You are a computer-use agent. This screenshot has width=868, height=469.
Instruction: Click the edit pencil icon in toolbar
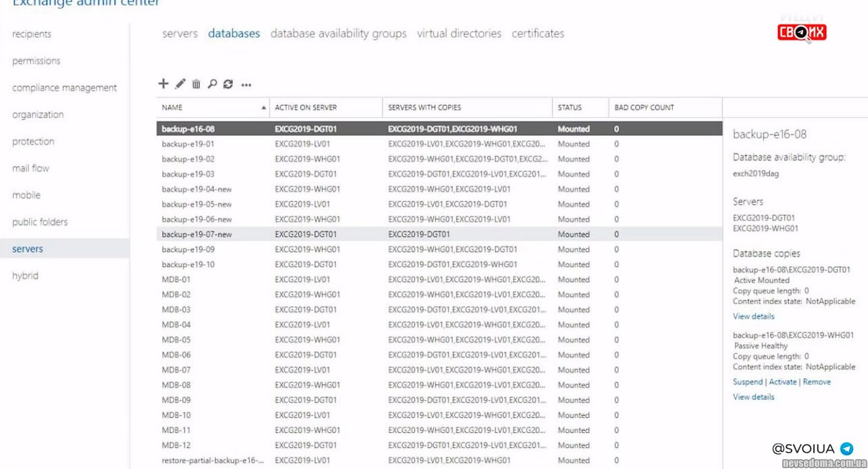[180, 84]
